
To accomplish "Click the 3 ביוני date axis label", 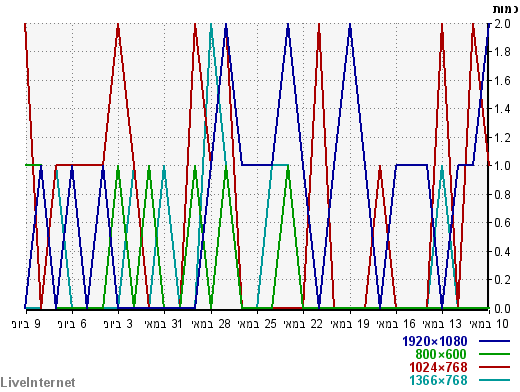I will (x=118, y=324).
